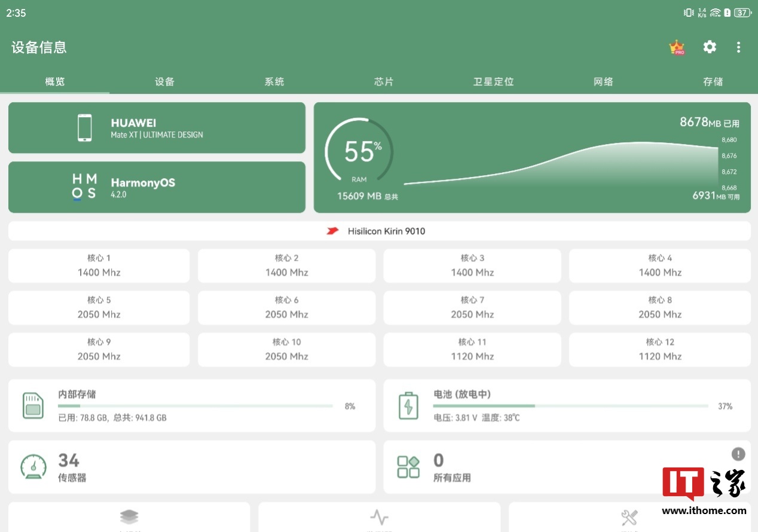Tap the sensors gauge icon

(x=33, y=467)
